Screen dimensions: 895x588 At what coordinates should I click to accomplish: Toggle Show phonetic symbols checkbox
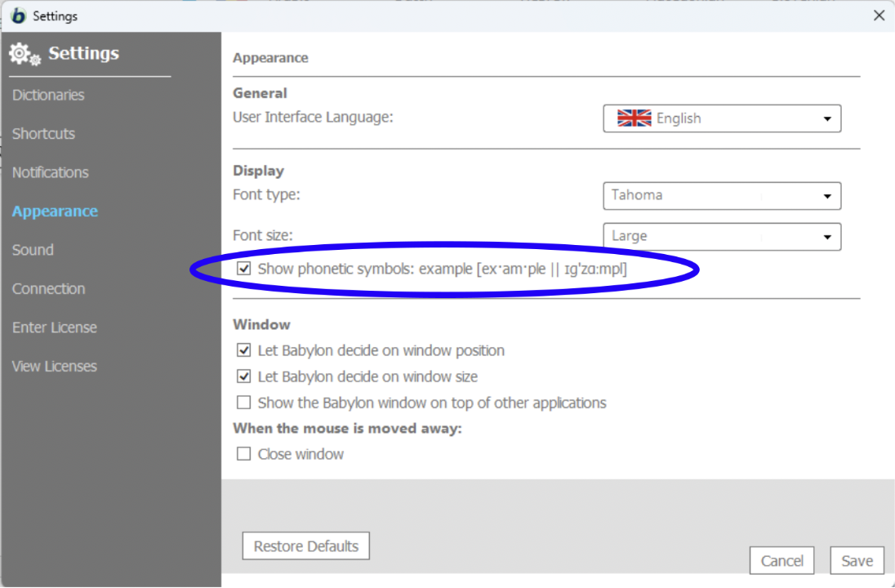click(243, 269)
